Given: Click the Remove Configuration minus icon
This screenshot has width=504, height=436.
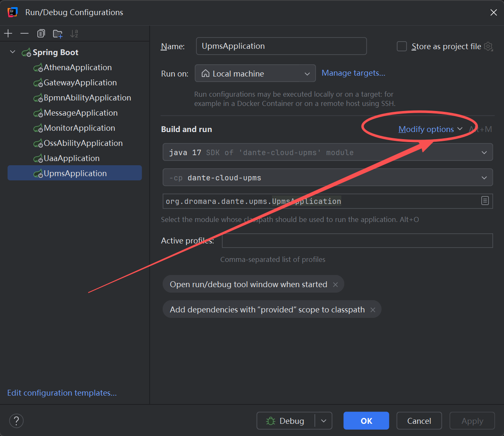Looking at the screenshot, I should click(24, 34).
